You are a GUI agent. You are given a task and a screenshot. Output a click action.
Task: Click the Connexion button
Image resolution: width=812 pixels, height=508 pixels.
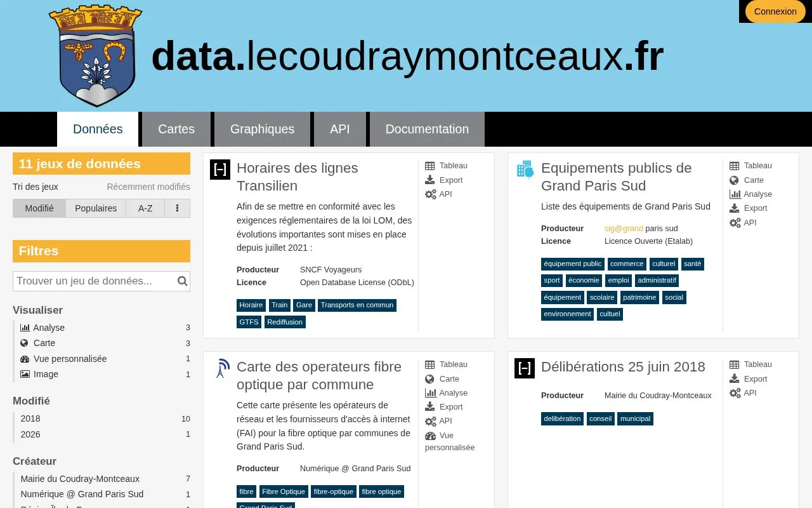tap(775, 11)
